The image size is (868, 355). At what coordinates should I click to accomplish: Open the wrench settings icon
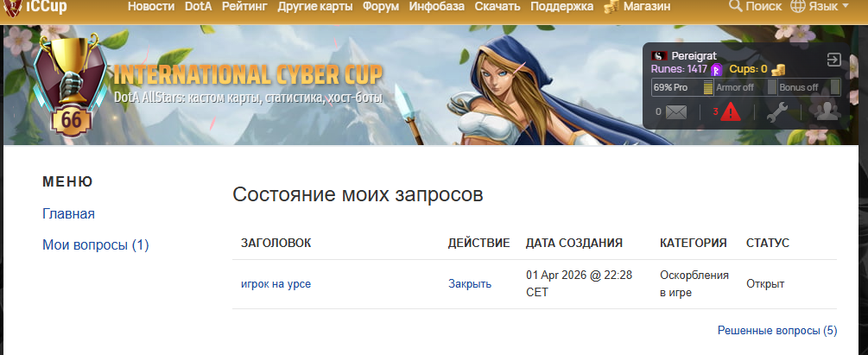pos(776,112)
